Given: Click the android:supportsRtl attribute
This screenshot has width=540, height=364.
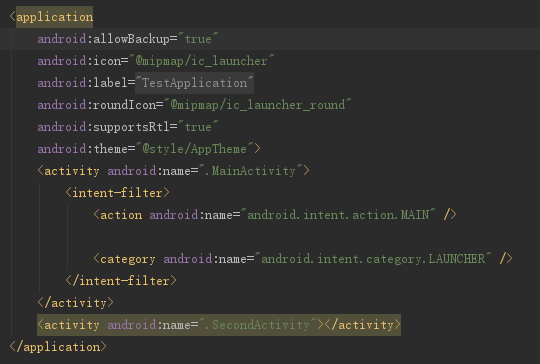Looking at the screenshot, I should click(103, 127).
